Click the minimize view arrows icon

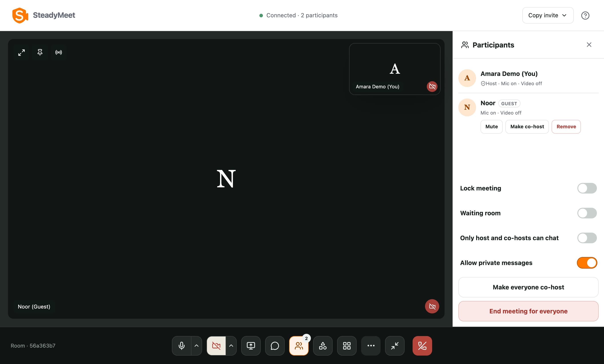click(x=395, y=346)
